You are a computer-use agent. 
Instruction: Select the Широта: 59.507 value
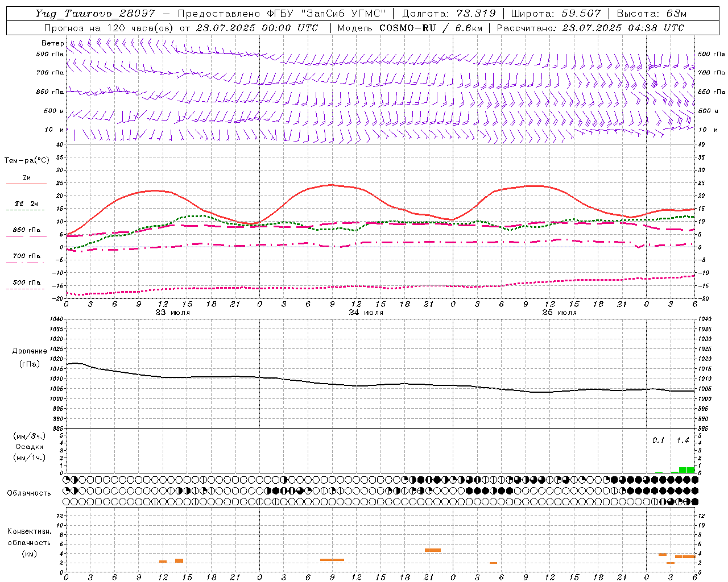pos(556,14)
